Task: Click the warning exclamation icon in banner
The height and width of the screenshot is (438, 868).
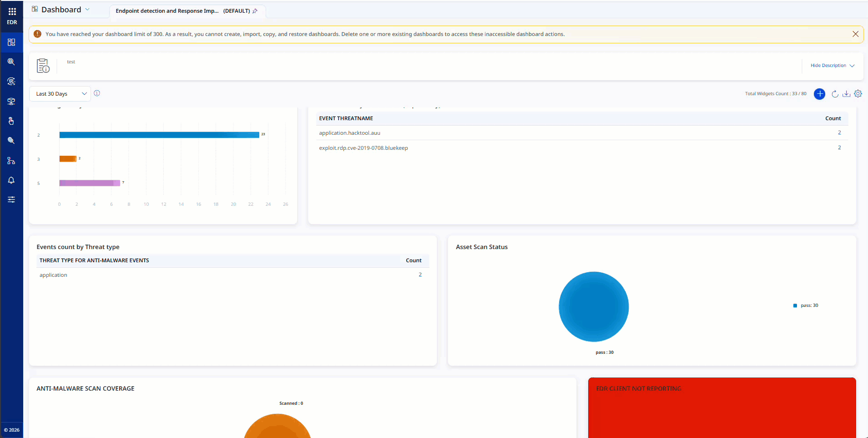Action: click(x=38, y=34)
